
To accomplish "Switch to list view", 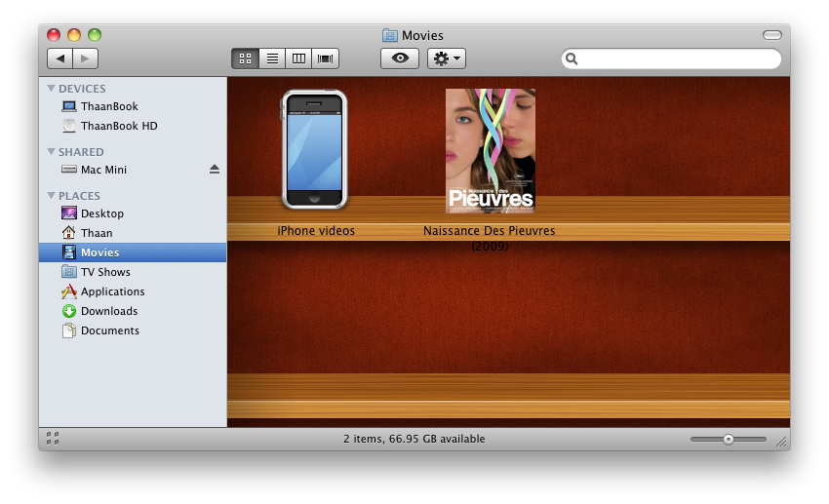I will (272, 58).
